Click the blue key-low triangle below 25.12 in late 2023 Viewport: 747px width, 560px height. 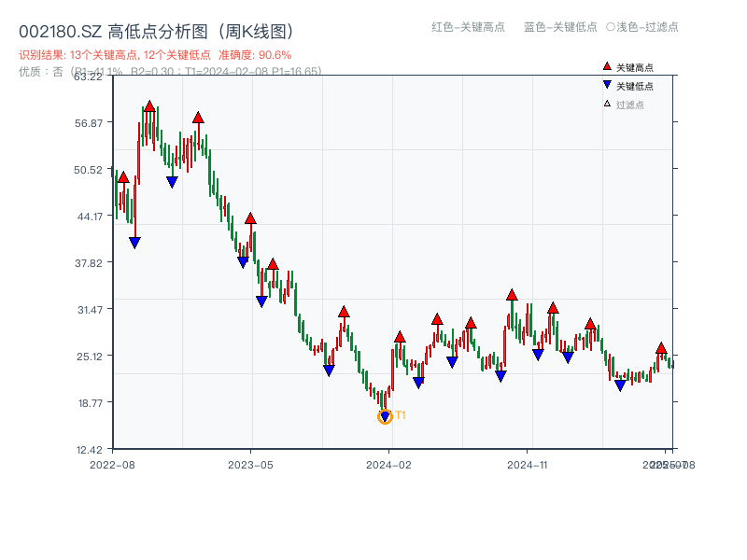[330, 370]
